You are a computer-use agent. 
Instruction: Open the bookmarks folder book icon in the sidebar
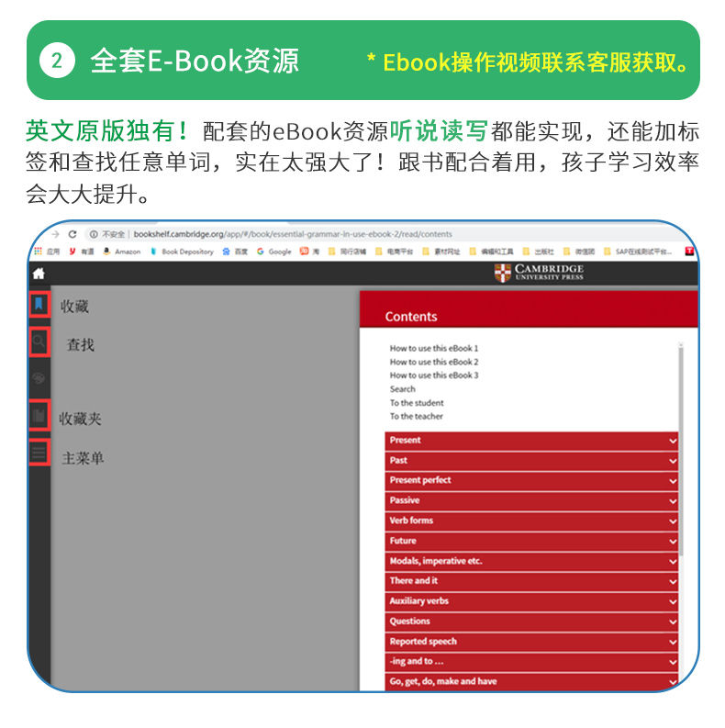[39, 415]
